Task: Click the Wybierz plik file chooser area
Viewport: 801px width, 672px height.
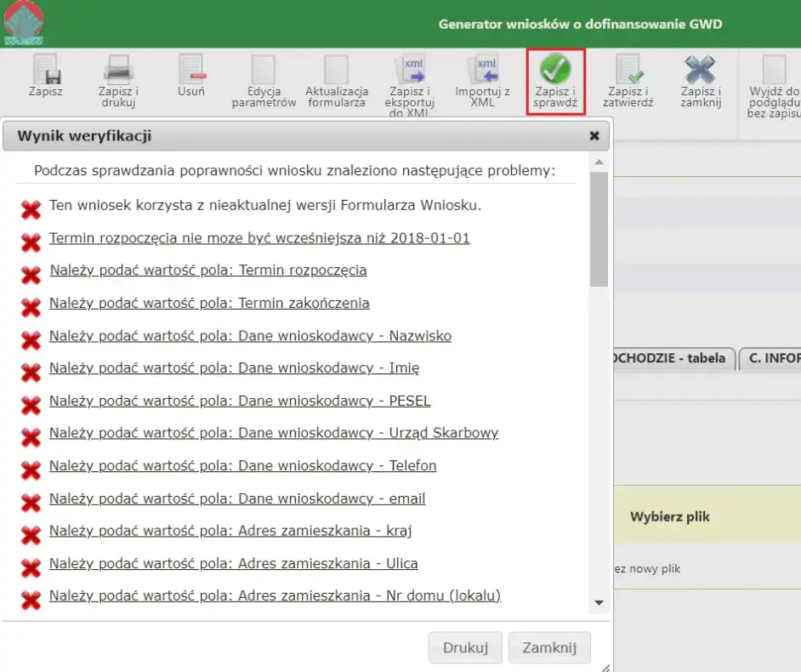Action: (x=670, y=516)
